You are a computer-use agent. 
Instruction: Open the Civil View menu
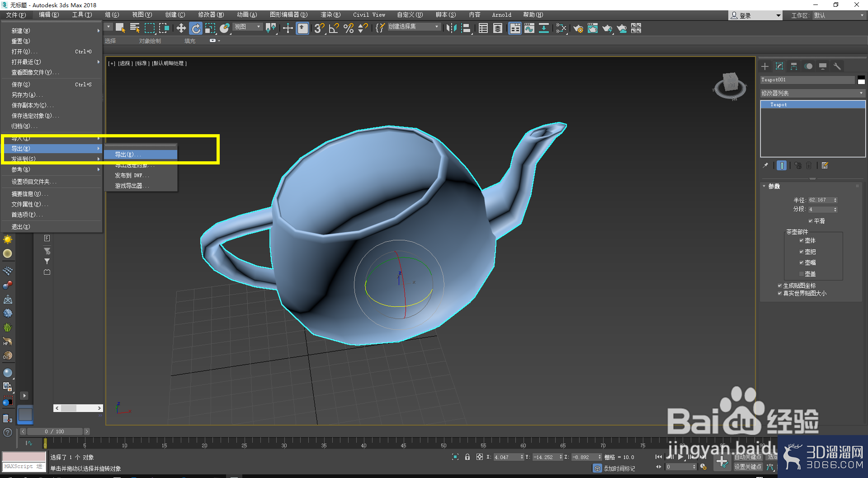pos(369,15)
